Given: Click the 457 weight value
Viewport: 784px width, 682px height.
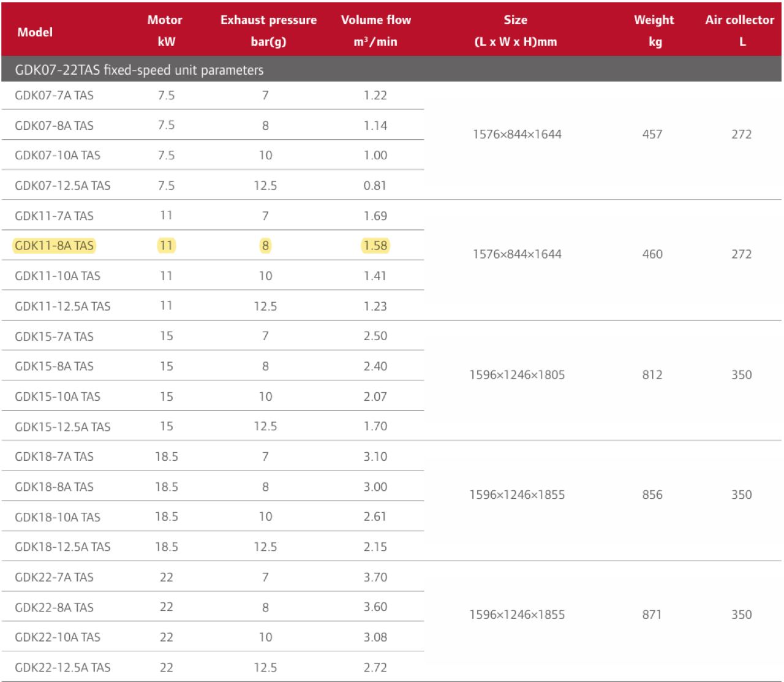Looking at the screenshot, I should pos(652,134).
